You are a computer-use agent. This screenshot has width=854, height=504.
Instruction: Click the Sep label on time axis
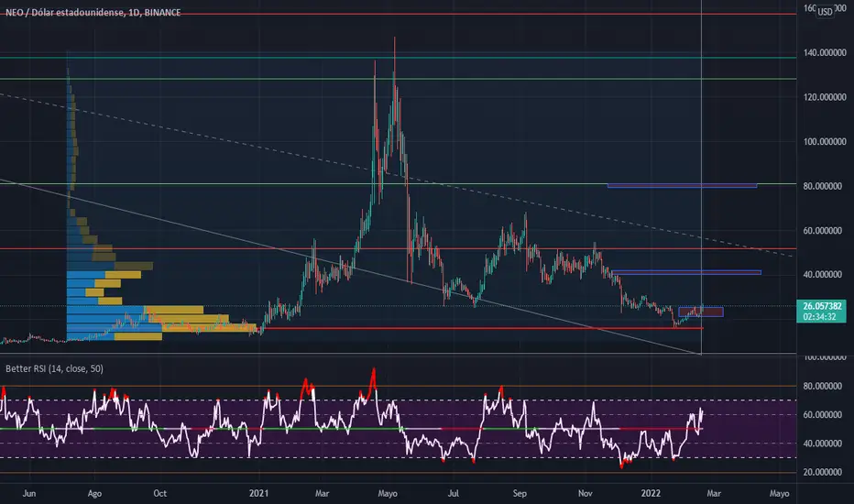coord(520,493)
